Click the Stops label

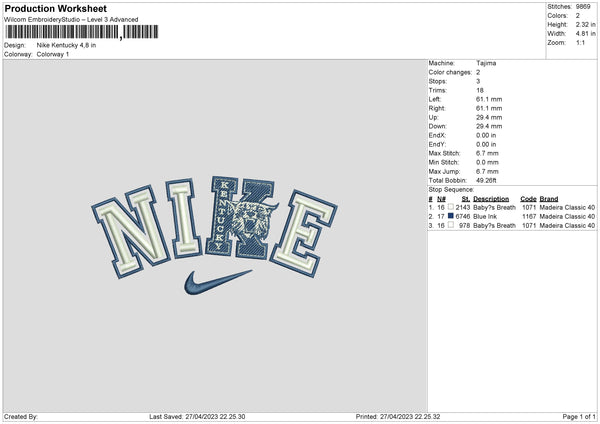[x=437, y=81]
